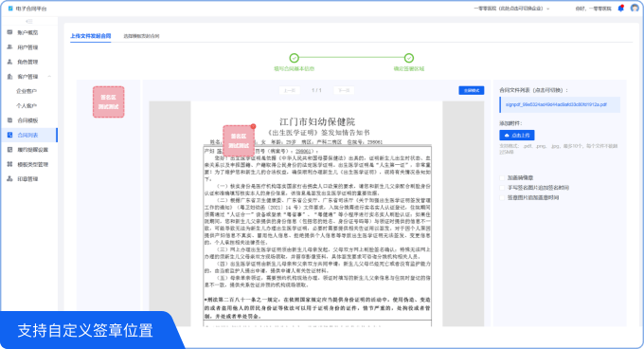Click the 合同模板 sidebar icon
The height and width of the screenshot is (349, 644).
click(x=9, y=120)
